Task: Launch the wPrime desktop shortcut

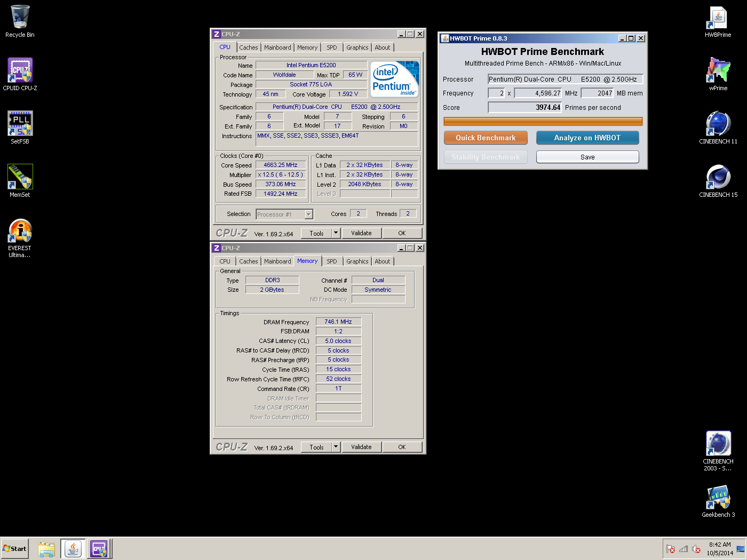Action: (x=718, y=75)
